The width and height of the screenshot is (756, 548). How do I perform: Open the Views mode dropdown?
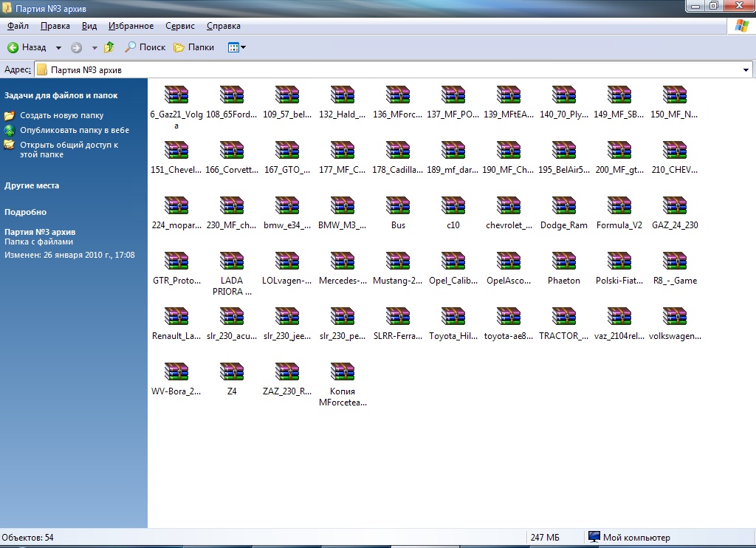(x=237, y=47)
